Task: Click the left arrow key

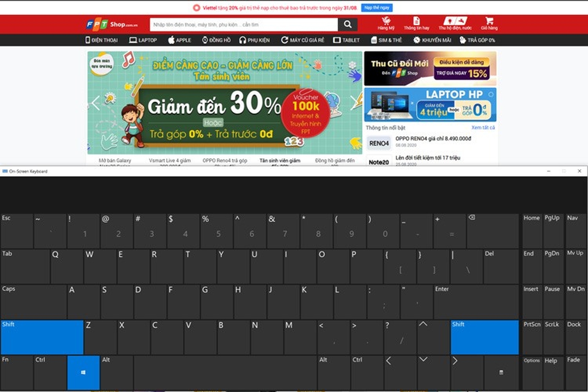Action: (400, 373)
